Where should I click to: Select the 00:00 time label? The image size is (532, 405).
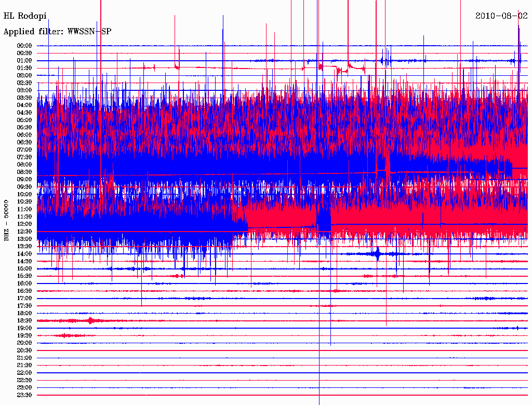(x=24, y=46)
